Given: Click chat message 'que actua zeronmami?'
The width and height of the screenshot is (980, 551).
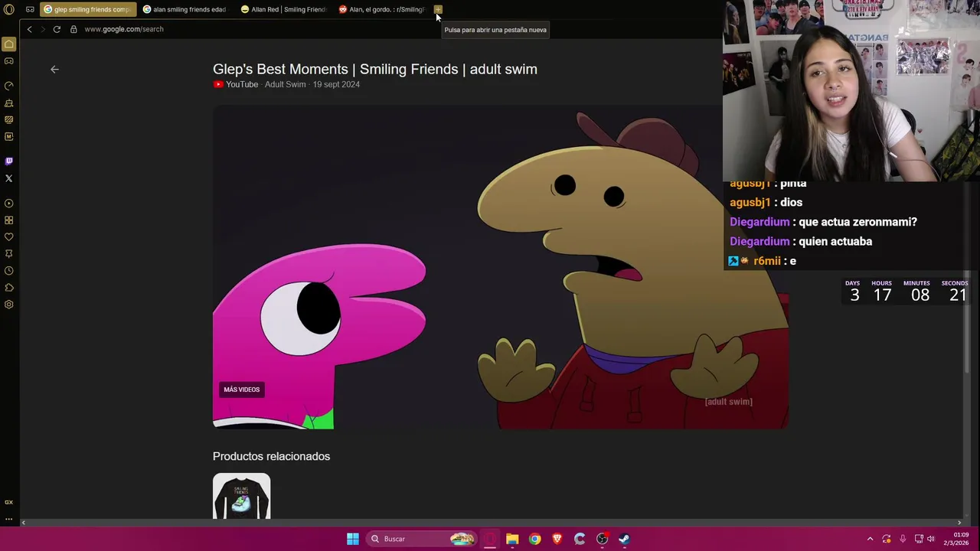Looking at the screenshot, I should pos(857,222).
